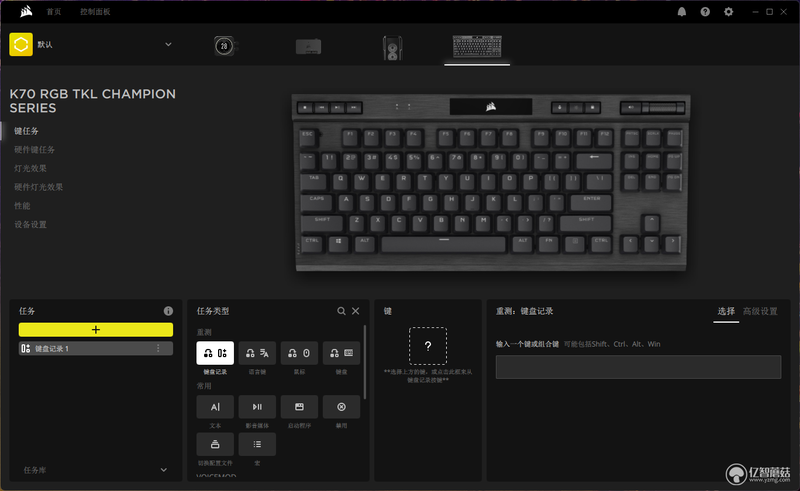The height and width of the screenshot is (491, 800).
Task: Select the cooler device with 28 display
Action: 224,46
